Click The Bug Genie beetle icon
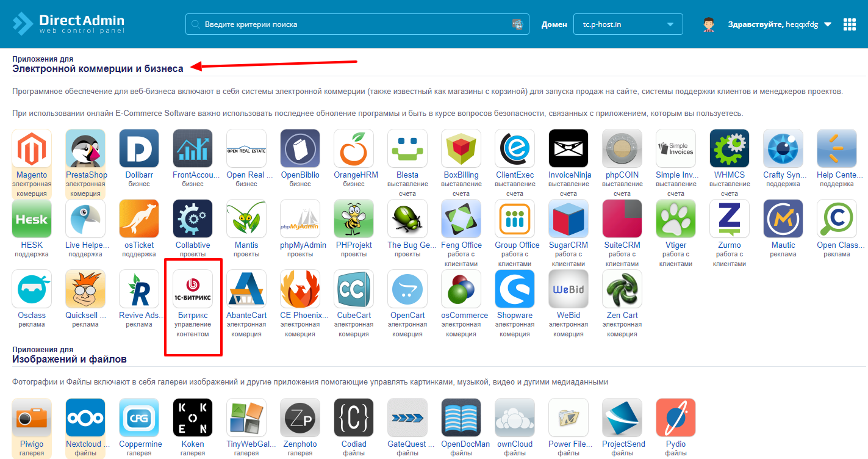 coord(407,219)
